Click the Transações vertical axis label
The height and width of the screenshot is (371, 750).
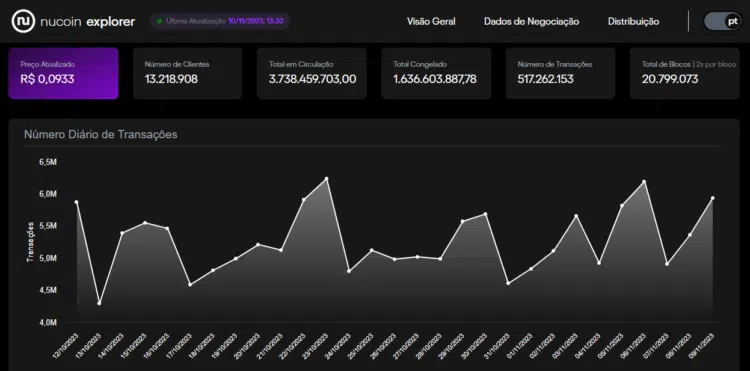(30, 242)
